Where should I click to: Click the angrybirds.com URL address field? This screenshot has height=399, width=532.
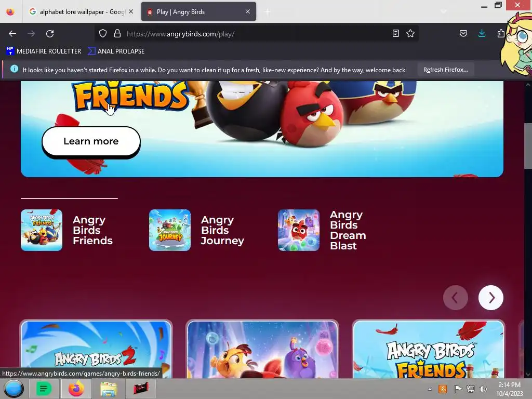258,34
